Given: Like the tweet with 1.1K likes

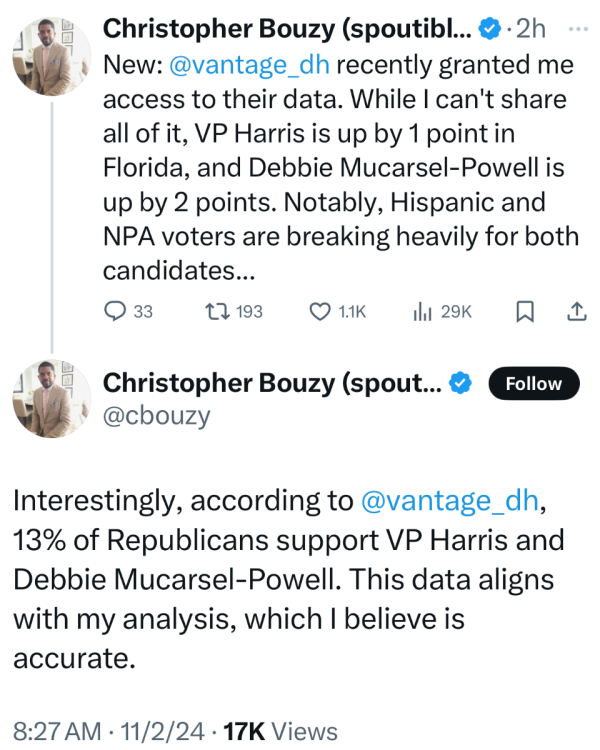Looking at the screenshot, I should [321, 312].
